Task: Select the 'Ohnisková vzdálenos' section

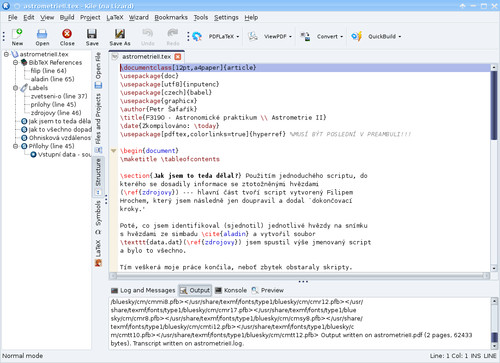Action: [x=56, y=138]
